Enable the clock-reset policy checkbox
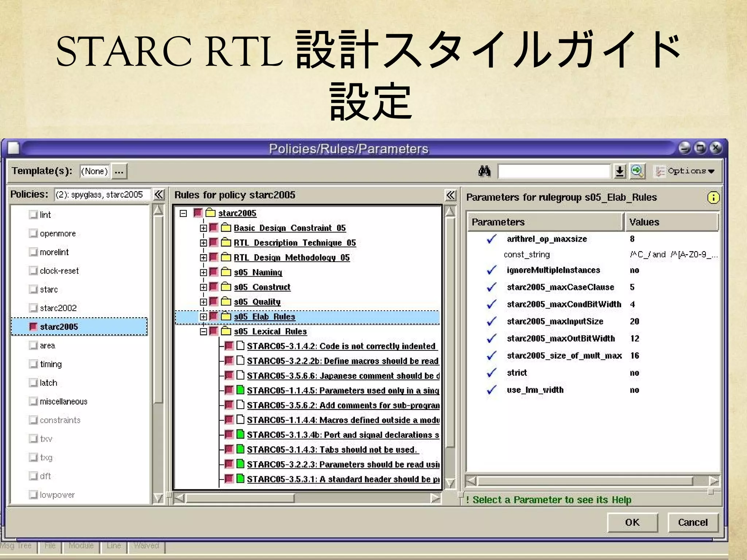The image size is (747, 560). point(33,271)
